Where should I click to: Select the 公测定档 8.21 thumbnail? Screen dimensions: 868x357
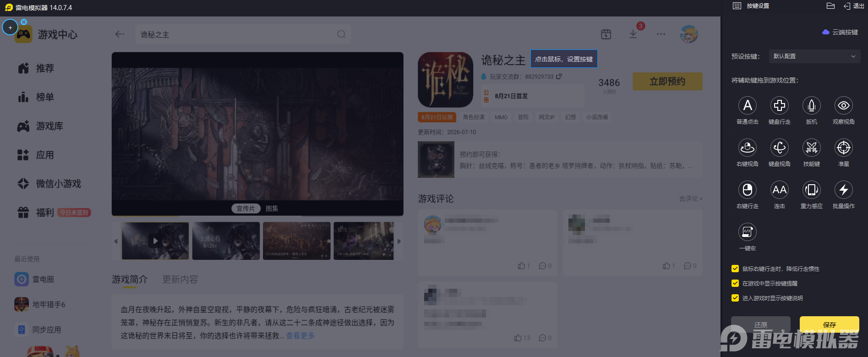(226, 241)
